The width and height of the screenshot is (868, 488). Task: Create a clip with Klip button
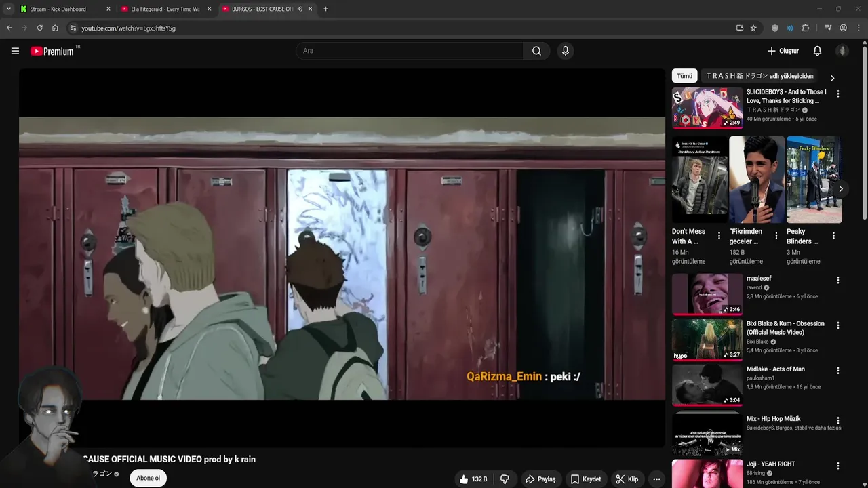pyautogui.click(x=627, y=479)
